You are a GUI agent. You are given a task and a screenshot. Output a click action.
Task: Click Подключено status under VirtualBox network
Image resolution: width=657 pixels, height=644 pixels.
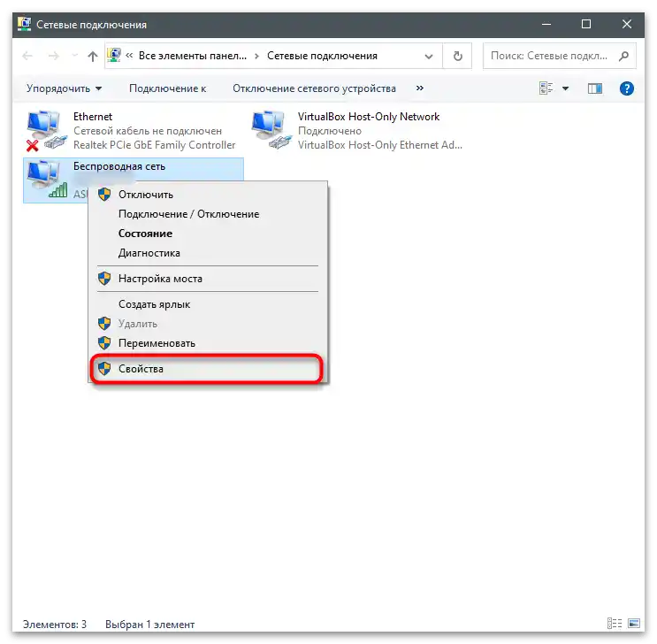(330, 131)
